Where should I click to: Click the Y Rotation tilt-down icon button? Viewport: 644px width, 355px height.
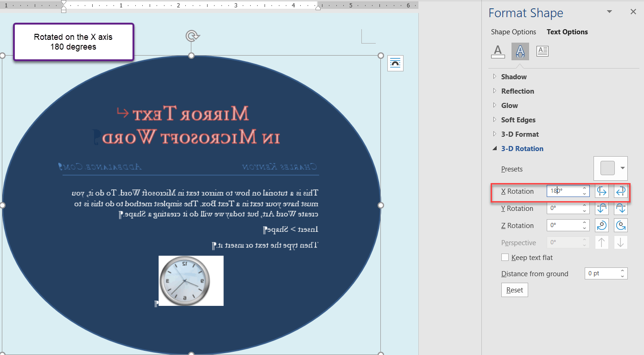pos(620,209)
